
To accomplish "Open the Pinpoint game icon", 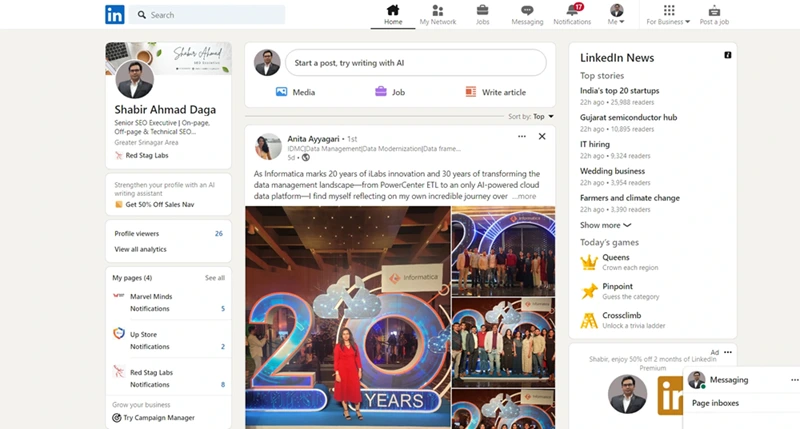I will click(589, 291).
